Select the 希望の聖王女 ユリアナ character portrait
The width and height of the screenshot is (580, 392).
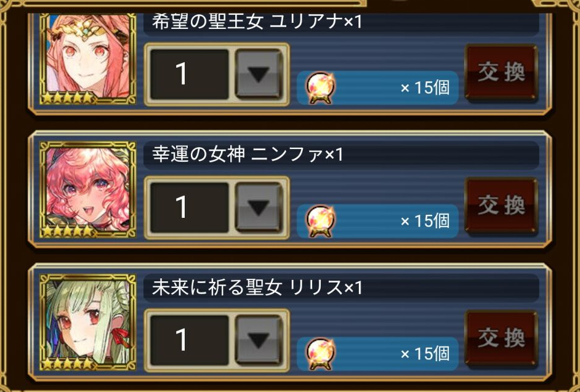(87, 59)
